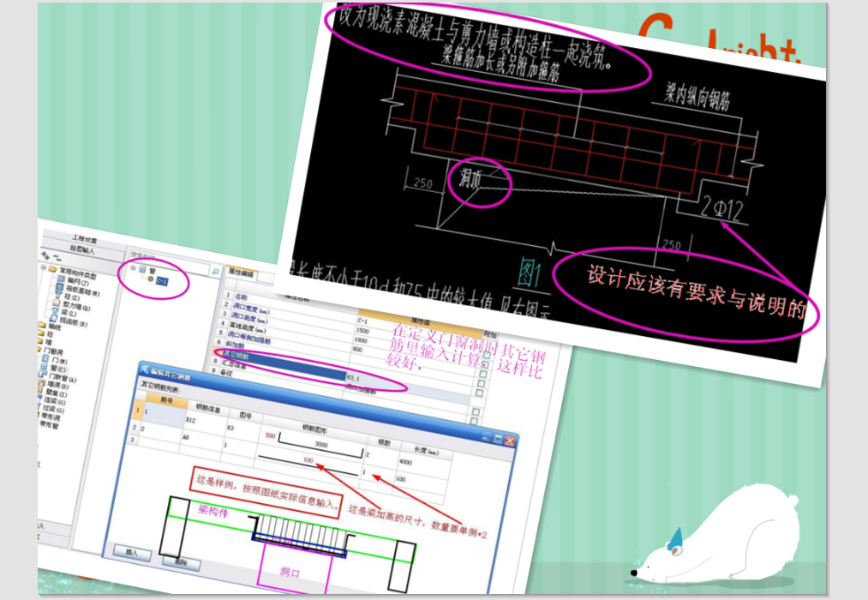868x600 pixels.
Task: Open the 绘图输入 panel tab
Action: (82, 249)
